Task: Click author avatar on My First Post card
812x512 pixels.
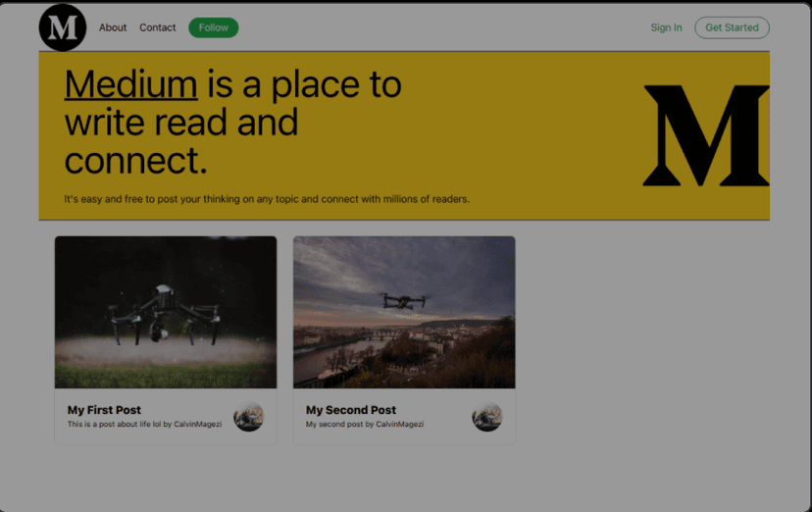Action: [x=248, y=416]
